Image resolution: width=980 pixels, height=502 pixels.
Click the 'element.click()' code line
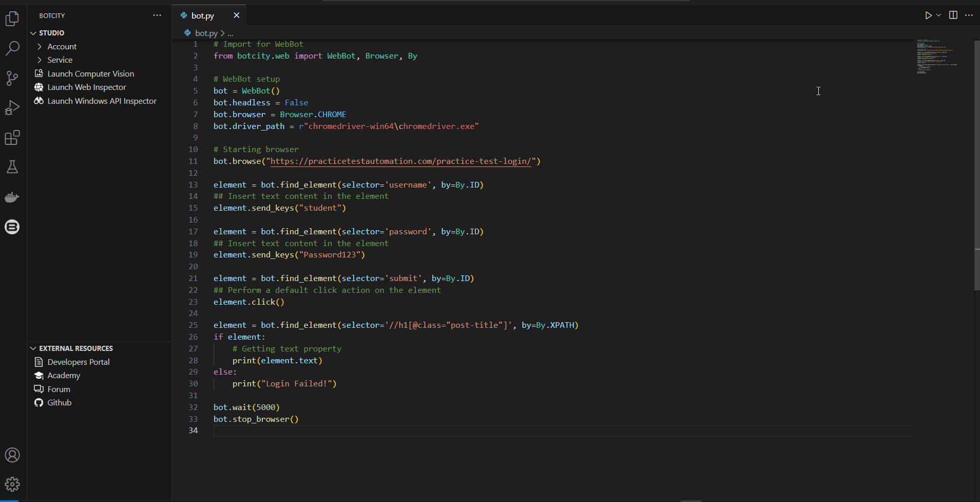(x=249, y=302)
